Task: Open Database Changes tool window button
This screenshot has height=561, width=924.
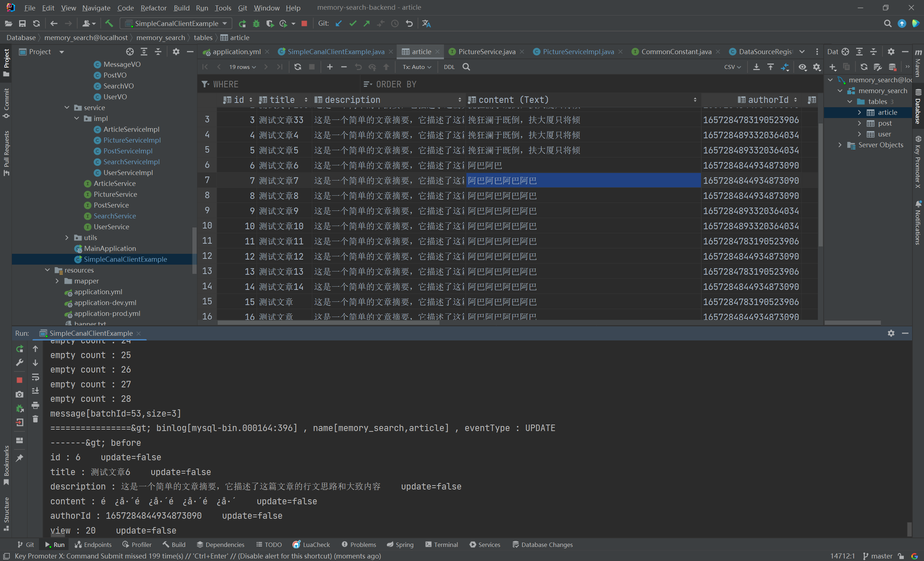Action: click(x=542, y=544)
